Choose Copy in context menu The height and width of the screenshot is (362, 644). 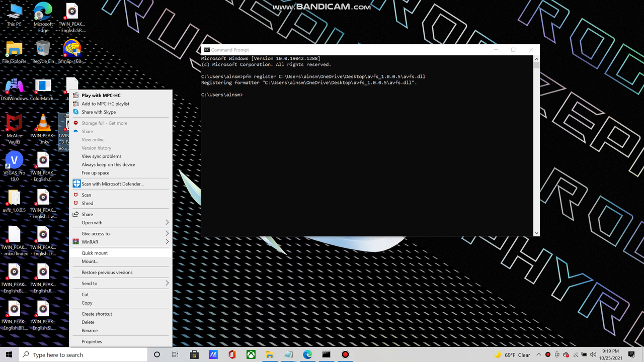(121, 303)
